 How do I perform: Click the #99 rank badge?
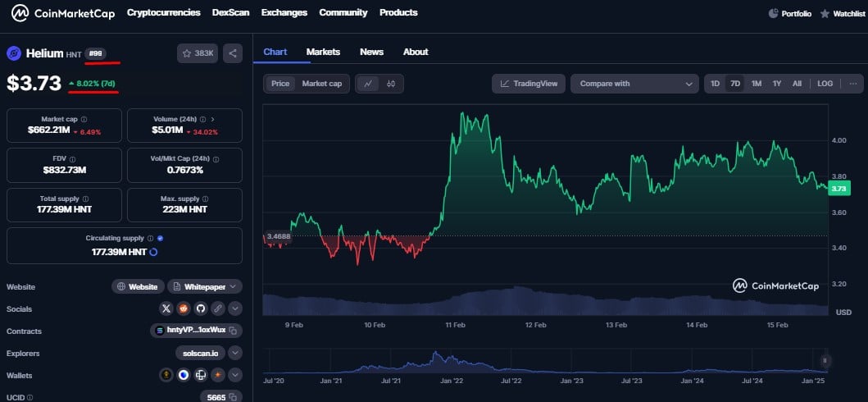pyautogui.click(x=96, y=53)
